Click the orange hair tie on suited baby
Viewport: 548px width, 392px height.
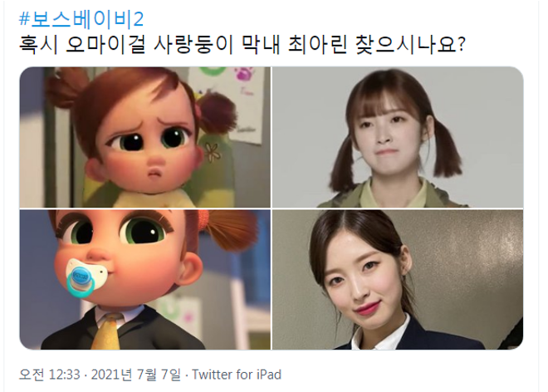tap(203, 218)
